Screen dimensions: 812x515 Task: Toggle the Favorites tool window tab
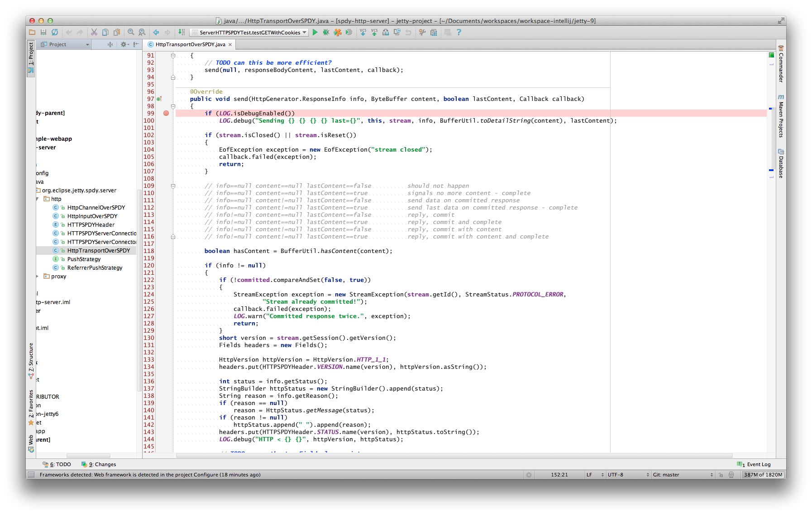[31, 408]
